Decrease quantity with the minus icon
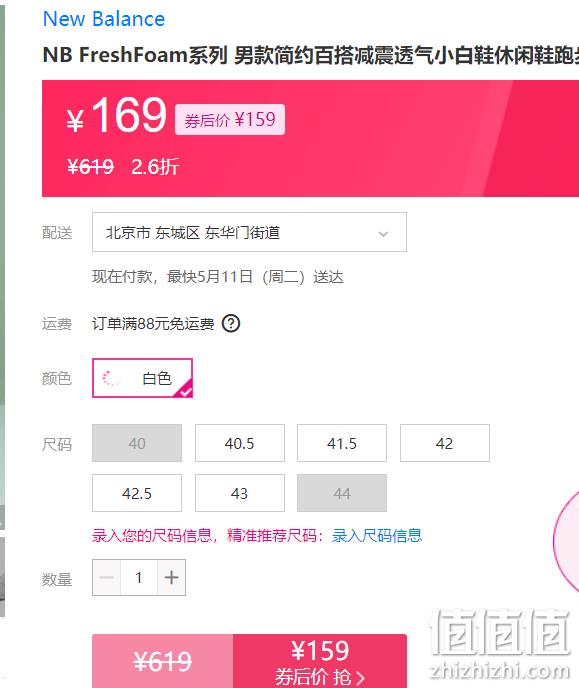The height and width of the screenshot is (688, 579). click(x=107, y=577)
